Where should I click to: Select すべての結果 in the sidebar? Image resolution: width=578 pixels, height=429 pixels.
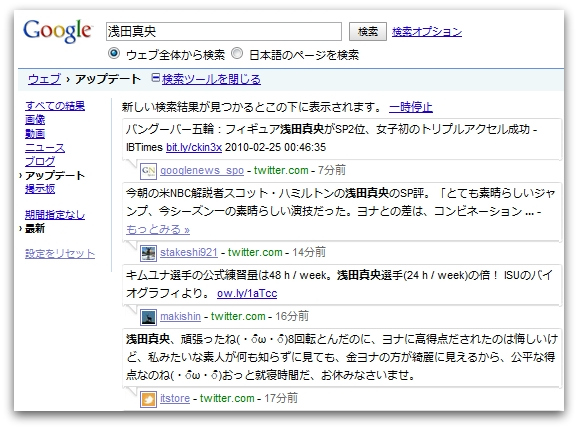click(x=55, y=106)
